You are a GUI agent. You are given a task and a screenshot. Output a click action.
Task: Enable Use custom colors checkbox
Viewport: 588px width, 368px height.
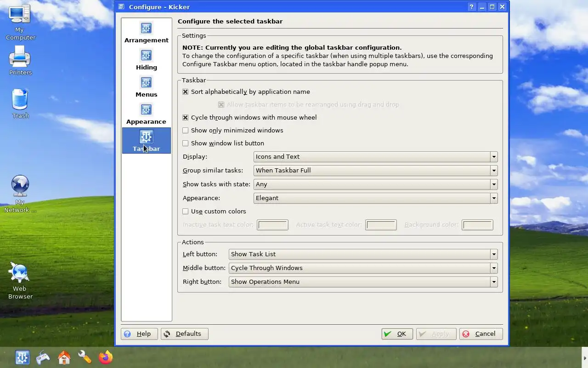[215, 211]
